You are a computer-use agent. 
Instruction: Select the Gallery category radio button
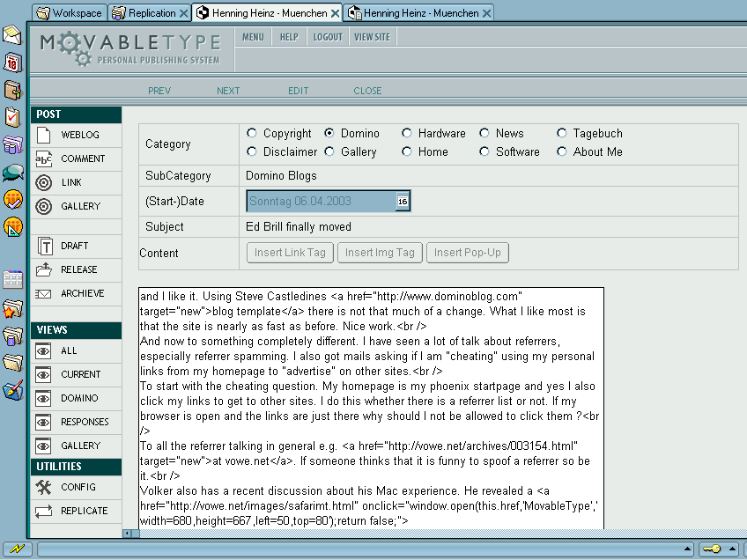(x=329, y=151)
